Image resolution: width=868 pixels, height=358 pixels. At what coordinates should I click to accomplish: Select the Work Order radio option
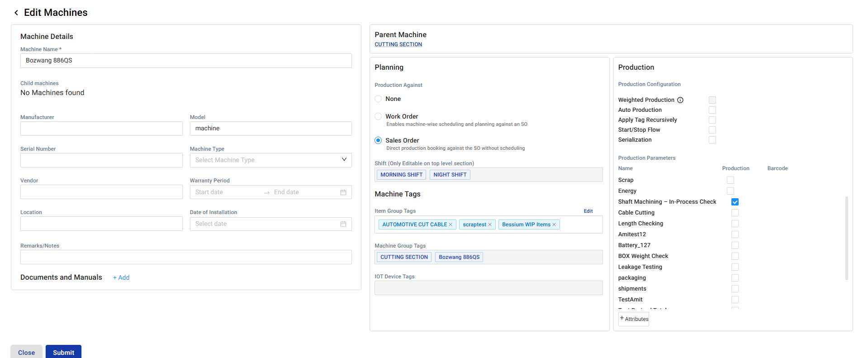[x=378, y=116]
